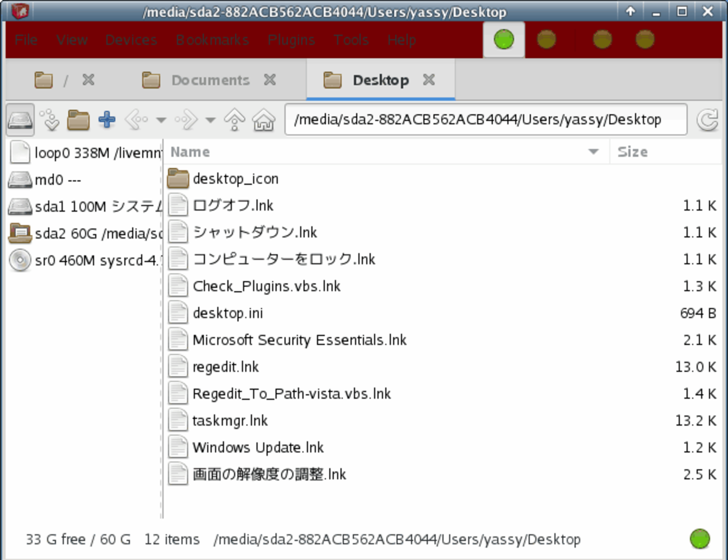Sort files by the Name column header
The width and height of the screenshot is (728, 560).
tap(386, 152)
